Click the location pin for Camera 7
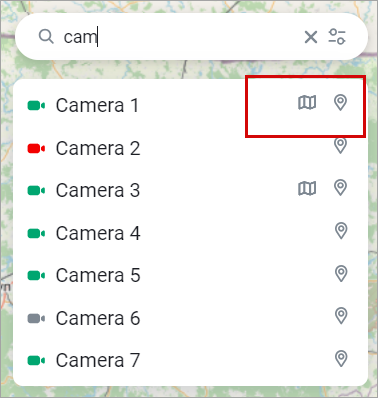 [341, 359]
